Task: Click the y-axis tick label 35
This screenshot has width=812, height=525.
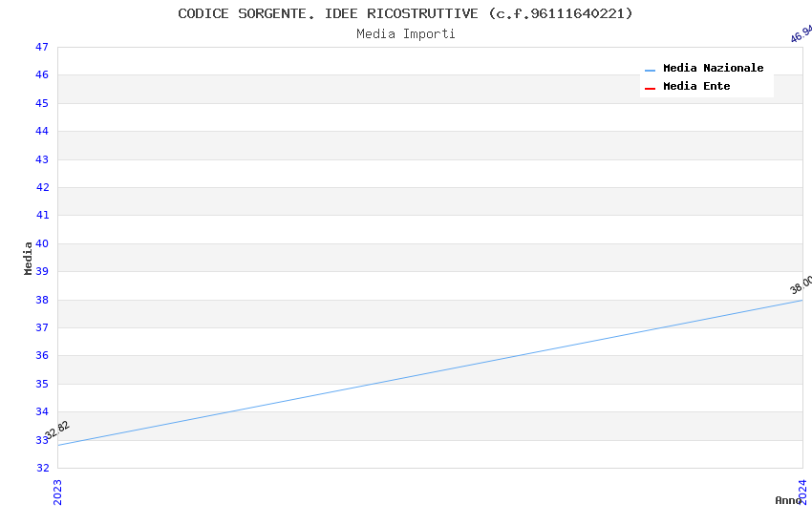Action: (42, 384)
